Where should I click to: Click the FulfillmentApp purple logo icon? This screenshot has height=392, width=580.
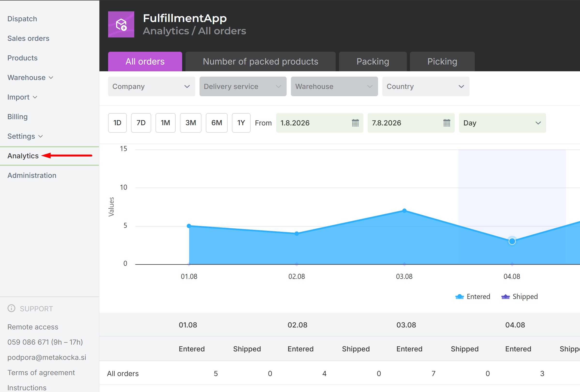pos(121,24)
